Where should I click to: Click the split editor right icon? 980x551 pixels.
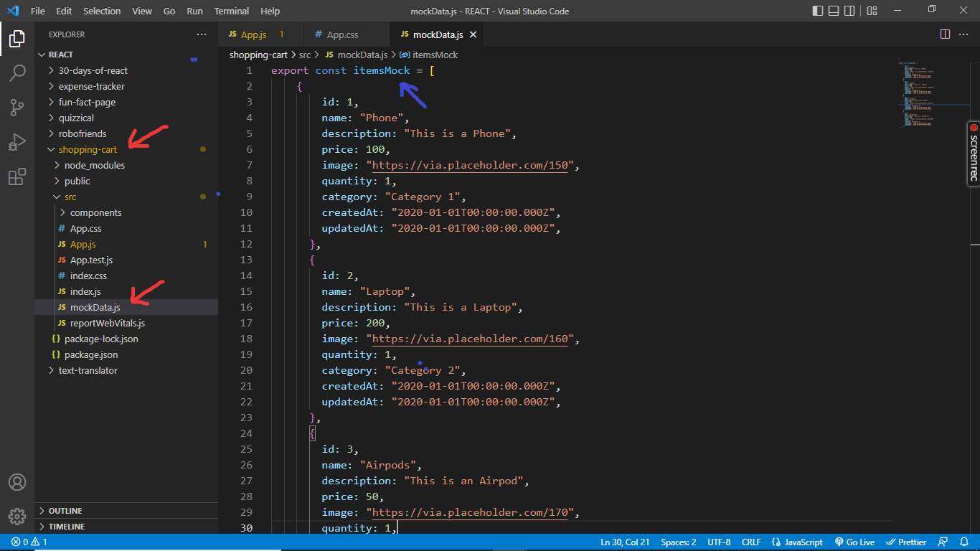[x=946, y=34]
